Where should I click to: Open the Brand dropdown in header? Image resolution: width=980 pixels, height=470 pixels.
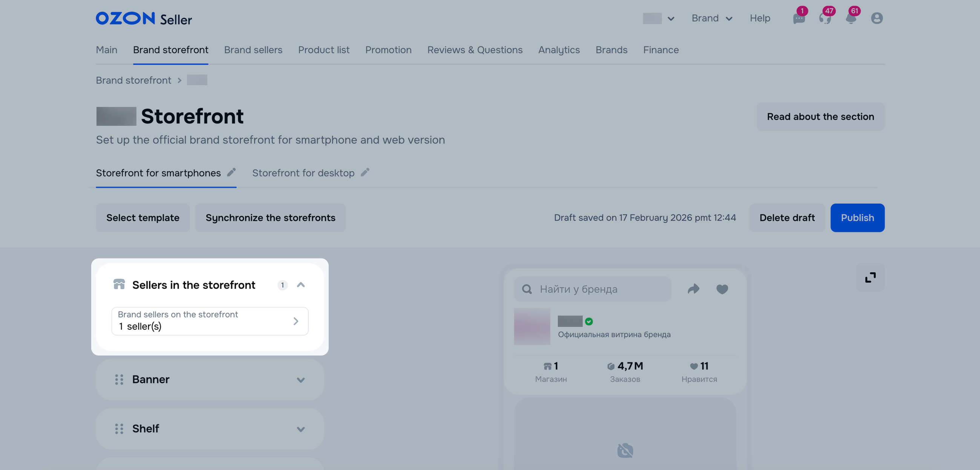[712, 18]
